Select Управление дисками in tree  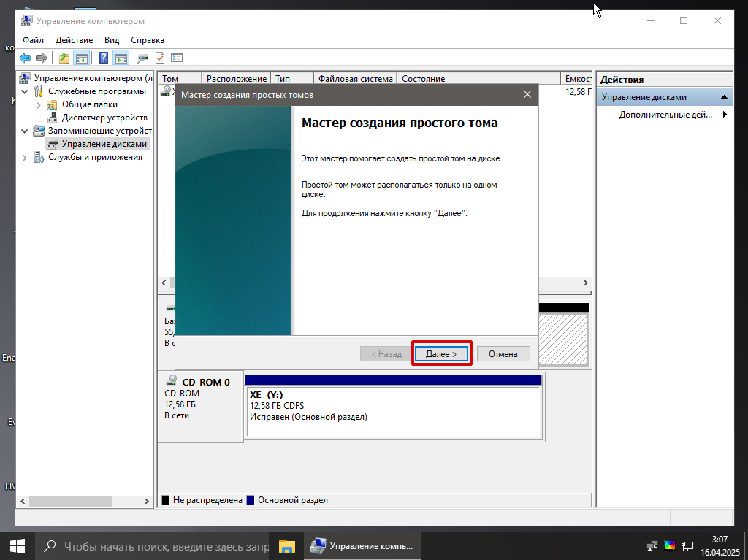pyautogui.click(x=97, y=144)
